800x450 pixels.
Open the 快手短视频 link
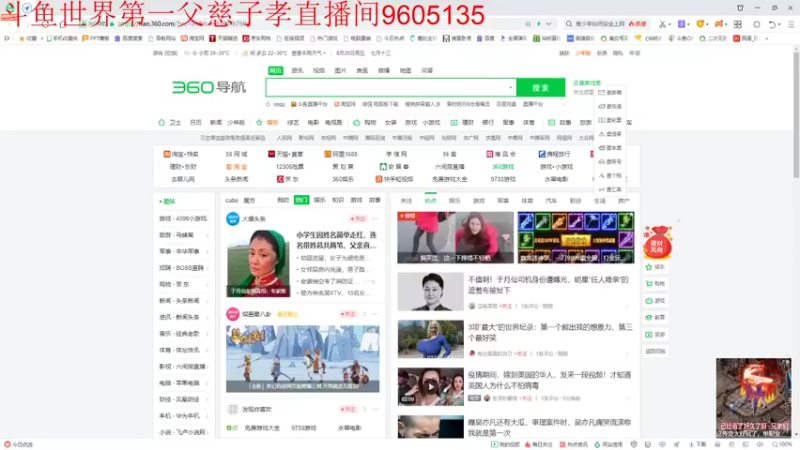tap(394, 179)
